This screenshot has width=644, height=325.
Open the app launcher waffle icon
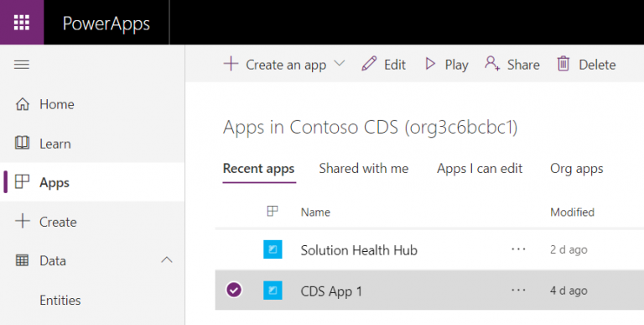point(22,22)
